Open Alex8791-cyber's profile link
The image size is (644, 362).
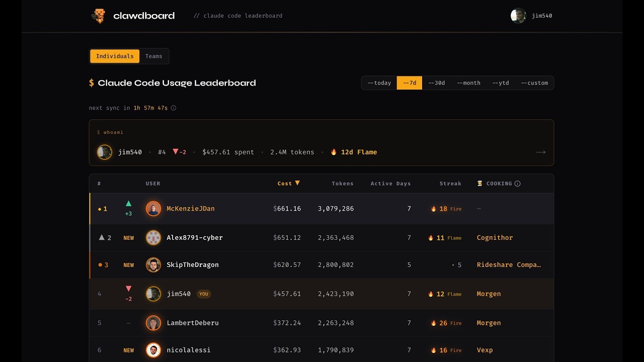pyautogui.click(x=195, y=237)
